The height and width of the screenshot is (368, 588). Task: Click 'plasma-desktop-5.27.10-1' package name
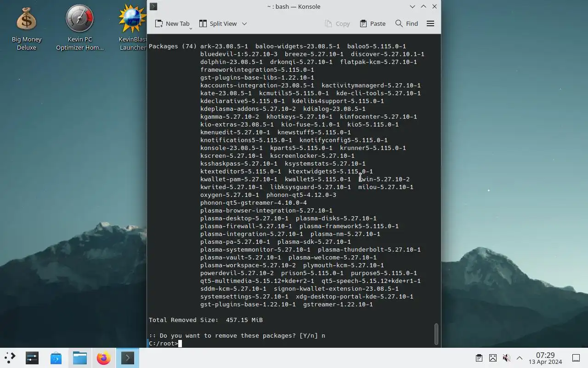(x=244, y=218)
